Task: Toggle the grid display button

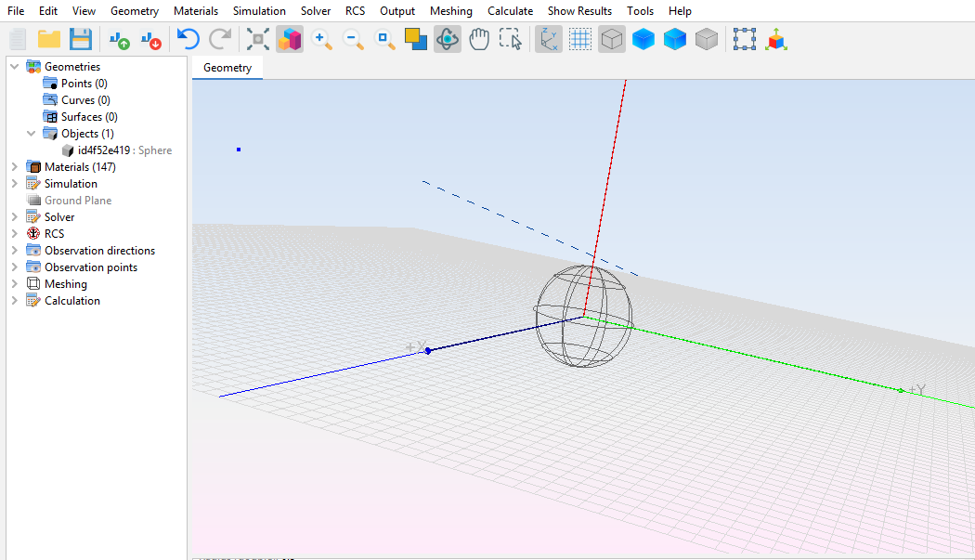Action: [x=580, y=39]
